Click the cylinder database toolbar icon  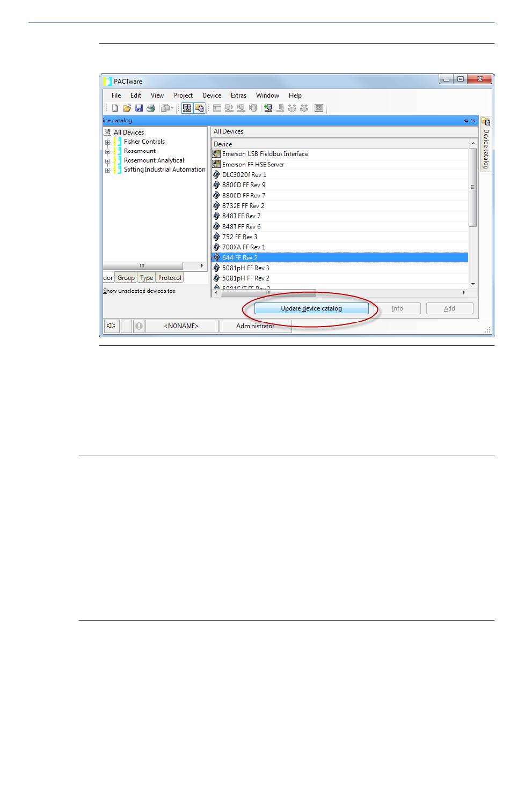[253, 108]
